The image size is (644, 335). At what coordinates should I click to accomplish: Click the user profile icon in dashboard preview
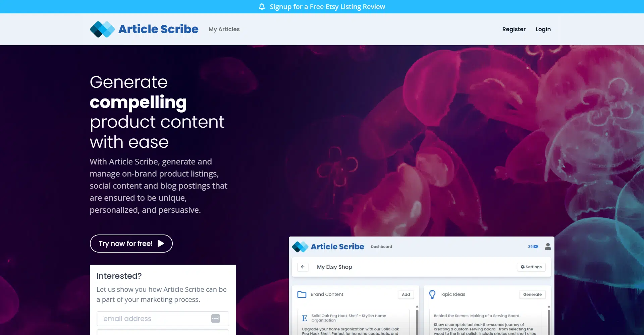click(548, 247)
